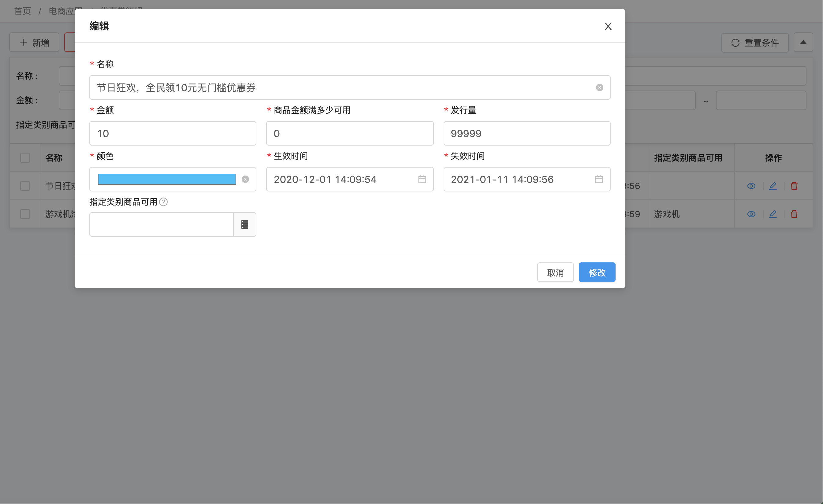
Task: Click the edit pencil icon for 游戏机 row
Action: pos(773,214)
